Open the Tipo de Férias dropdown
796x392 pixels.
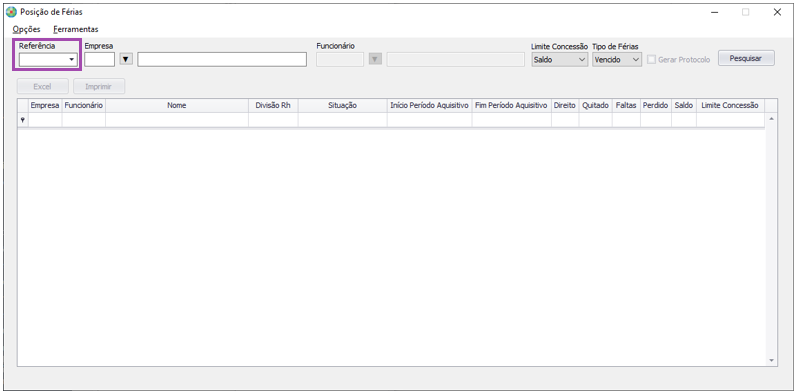(x=617, y=60)
